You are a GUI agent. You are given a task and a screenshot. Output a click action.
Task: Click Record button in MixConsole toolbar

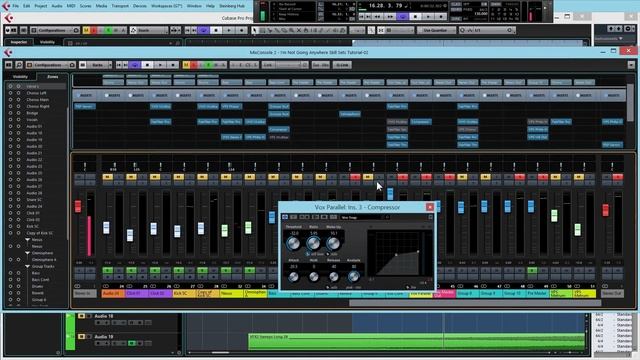tap(173, 65)
